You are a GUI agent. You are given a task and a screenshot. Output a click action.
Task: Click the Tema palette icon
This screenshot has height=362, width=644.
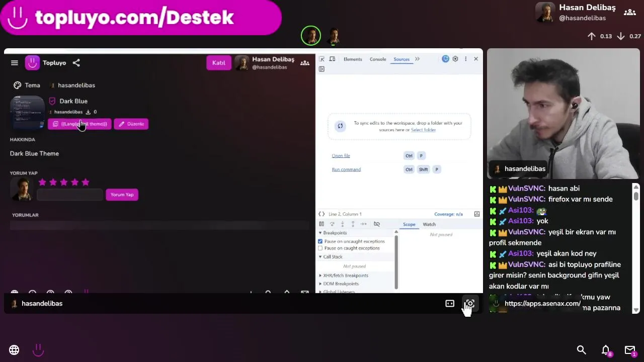pyautogui.click(x=18, y=85)
